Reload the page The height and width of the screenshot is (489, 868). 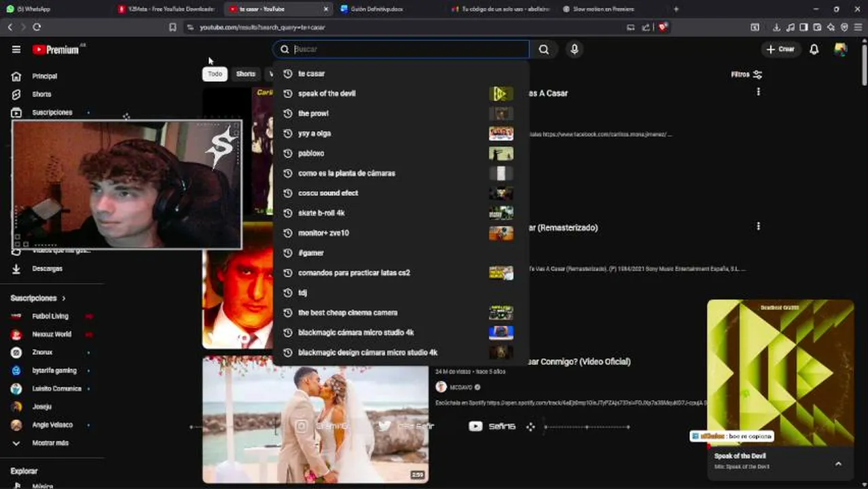tap(37, 27)
